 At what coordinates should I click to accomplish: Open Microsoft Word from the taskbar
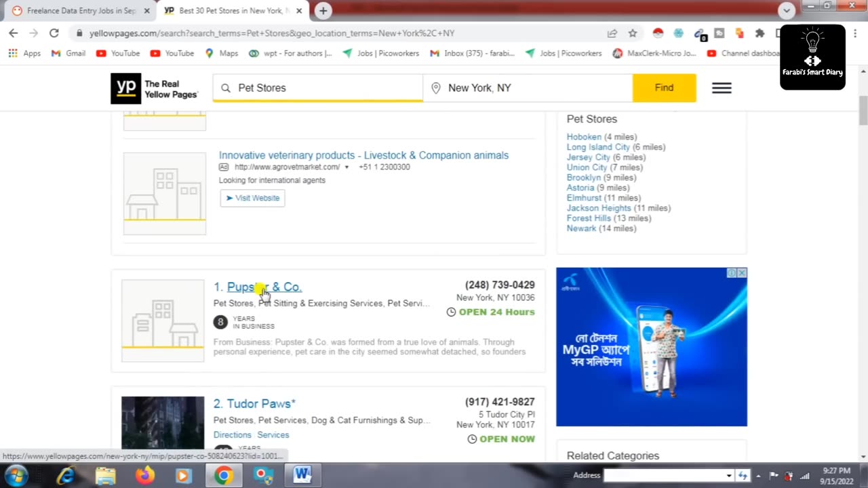(302, 476)
